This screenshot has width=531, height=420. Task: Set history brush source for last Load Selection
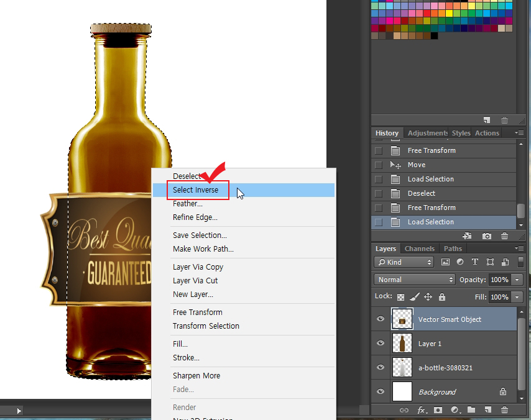379,222
